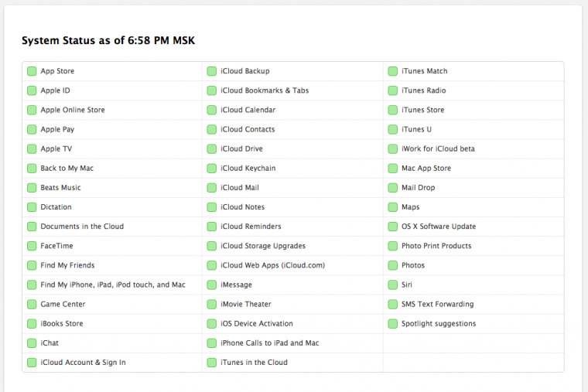This screenshot has width=588, height=392.
Task: Click Find My iPhone, iPad, iPod touch, and Mac
Action: point(113,285)
